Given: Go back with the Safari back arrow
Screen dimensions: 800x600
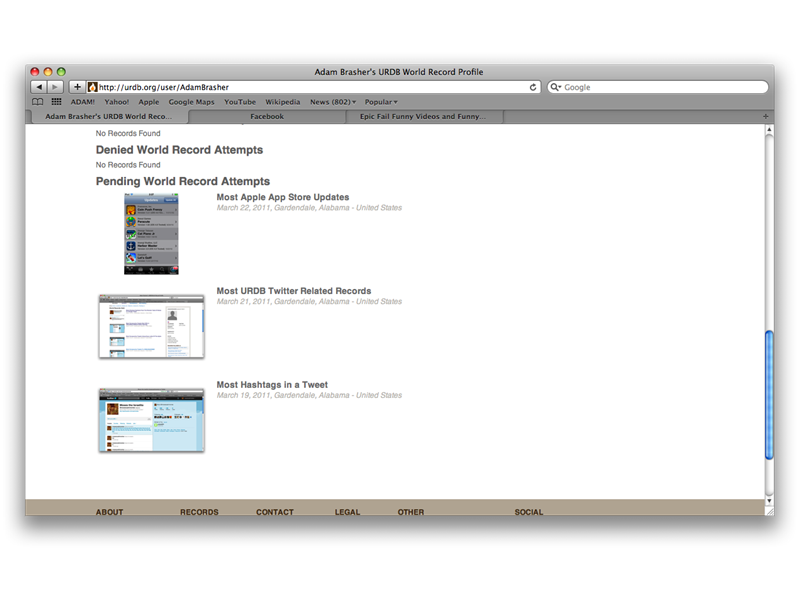Looking at the screenshot, I should (39, 87).
